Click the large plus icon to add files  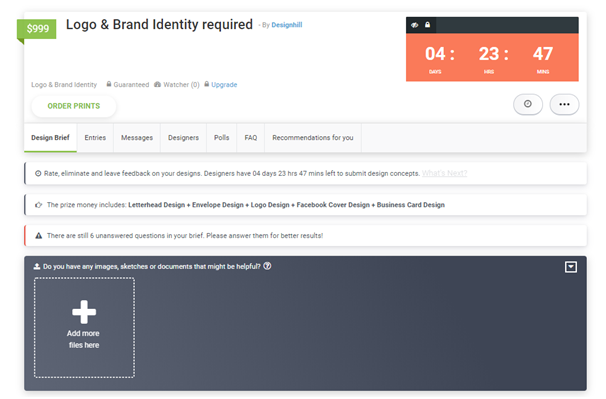coord(84,312)
